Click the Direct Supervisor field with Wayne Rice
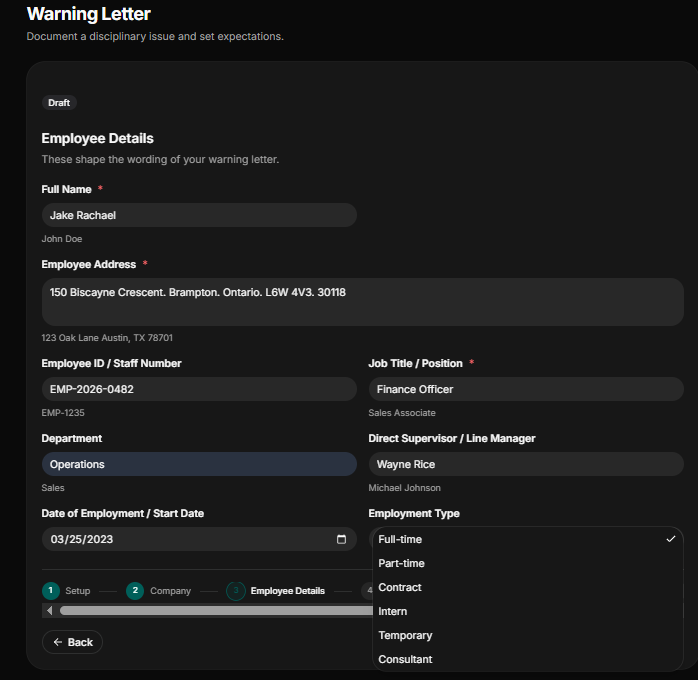This screenshot has width=698, height=680. point(526,464)
